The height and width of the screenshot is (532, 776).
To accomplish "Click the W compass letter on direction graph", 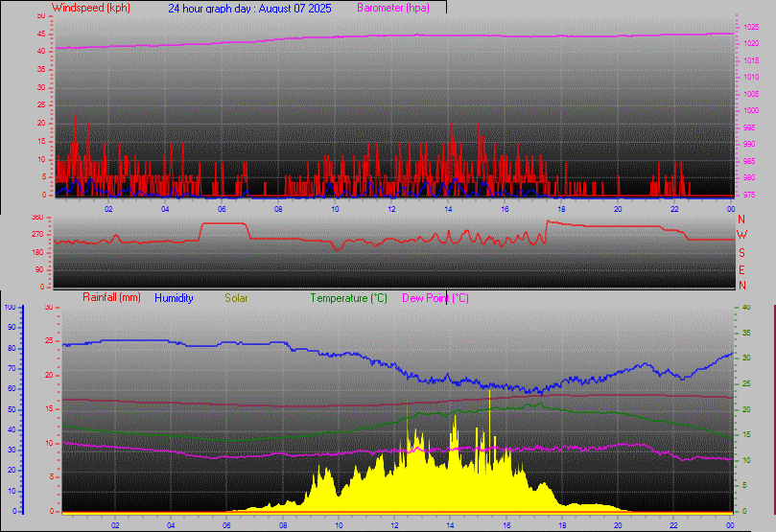I will [741, 235].
